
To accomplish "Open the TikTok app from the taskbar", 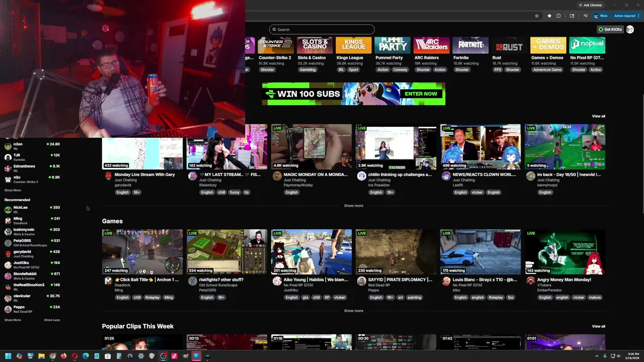I will click(x=174, y=356).
